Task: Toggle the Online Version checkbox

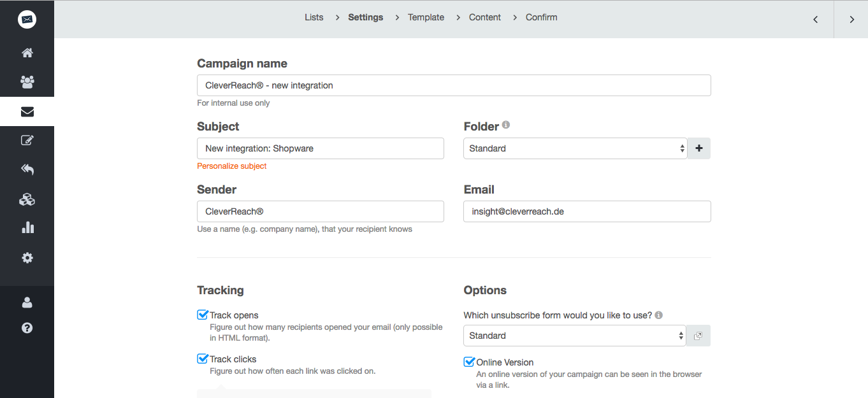Action: click(469, 362)
